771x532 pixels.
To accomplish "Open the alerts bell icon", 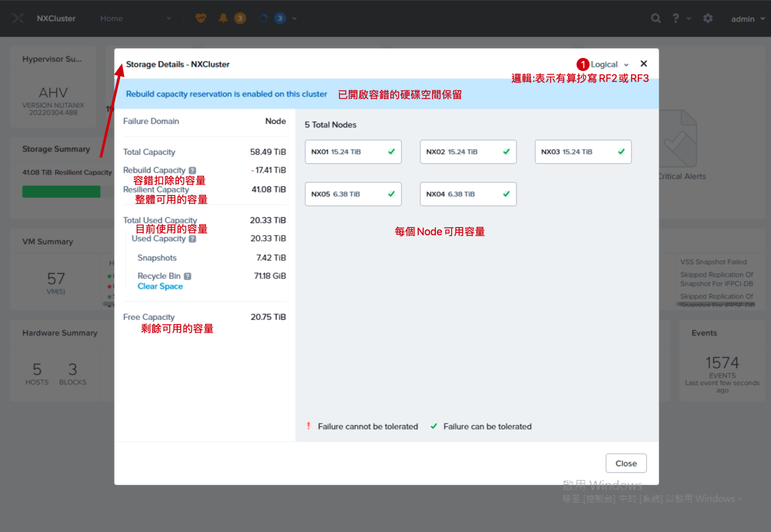I will [x=223, y=18].
